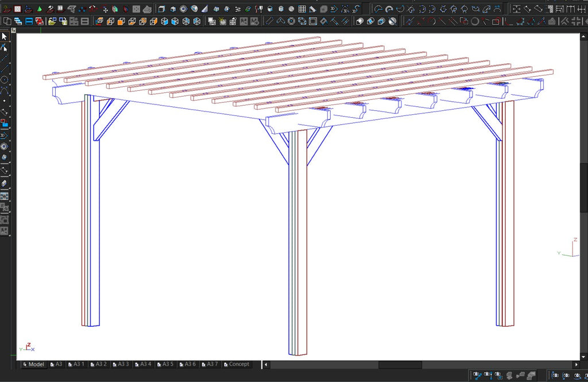
Task: Click the red crossed window icon
Action: [x=39, y=21]
